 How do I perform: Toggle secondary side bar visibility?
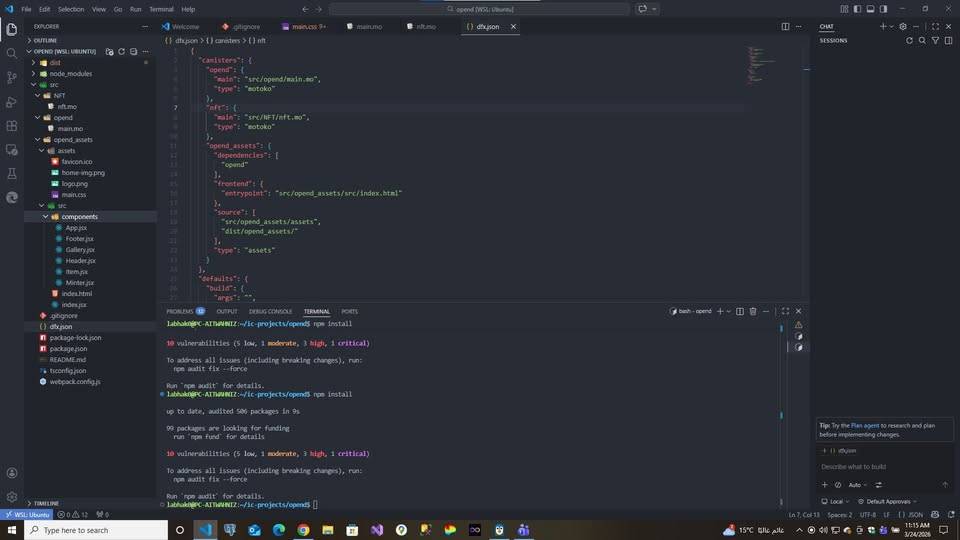(x=882, y=9)
